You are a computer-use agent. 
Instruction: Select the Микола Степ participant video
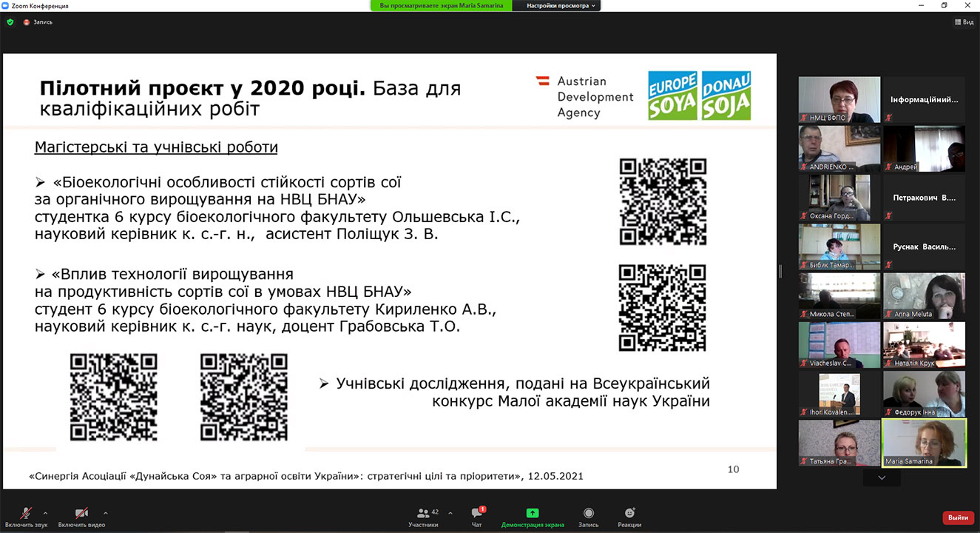pos(839,296)
